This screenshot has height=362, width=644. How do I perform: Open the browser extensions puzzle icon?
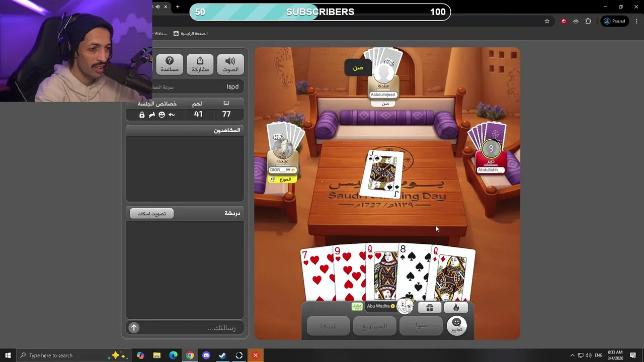(588, 21)
